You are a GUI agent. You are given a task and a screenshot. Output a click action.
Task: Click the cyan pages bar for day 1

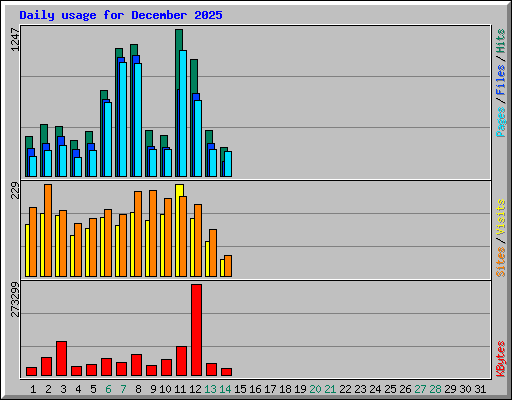[33, 166]
